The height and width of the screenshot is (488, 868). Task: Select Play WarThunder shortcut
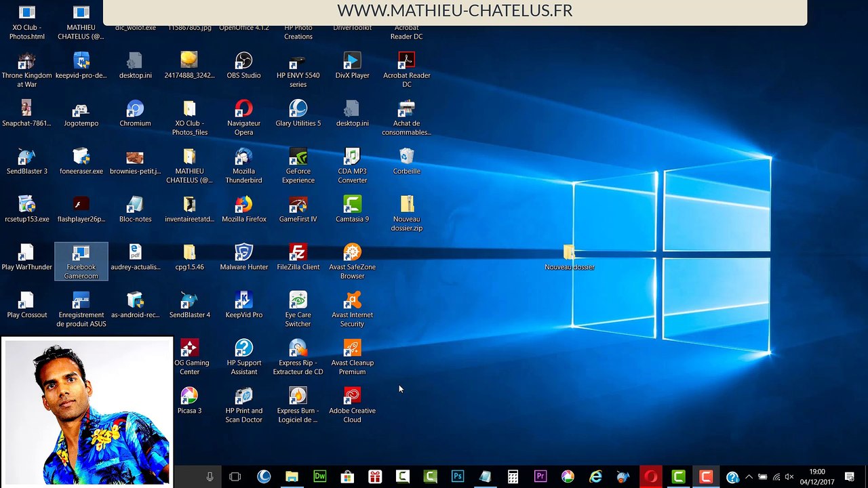[x=26, y=258]
